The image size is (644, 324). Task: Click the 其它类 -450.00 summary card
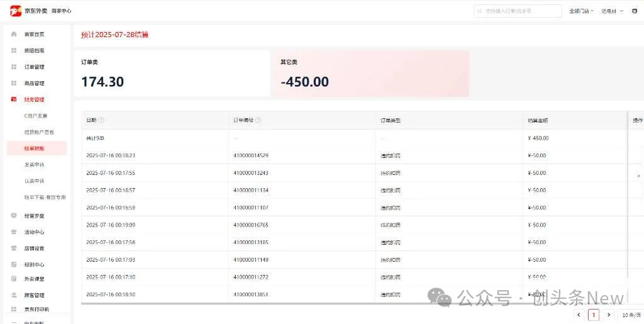point(370,74)
